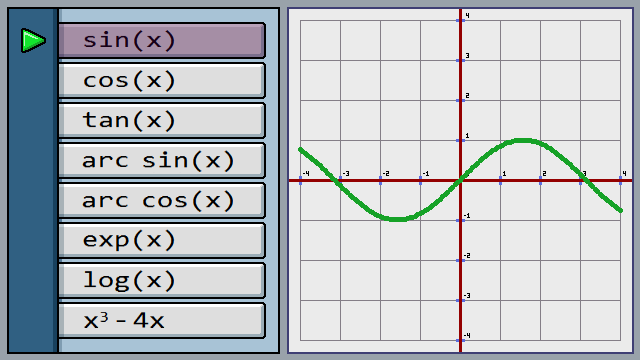640x360 pixels.
Task: Click the green play arrow icon
Action: (x=33, y=40)
